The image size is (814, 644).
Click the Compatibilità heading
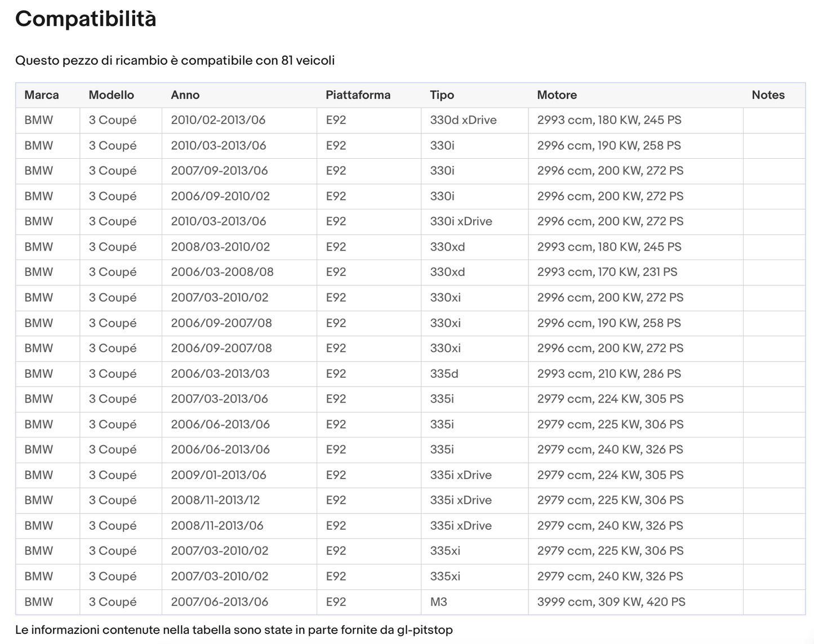pos(86,19)
